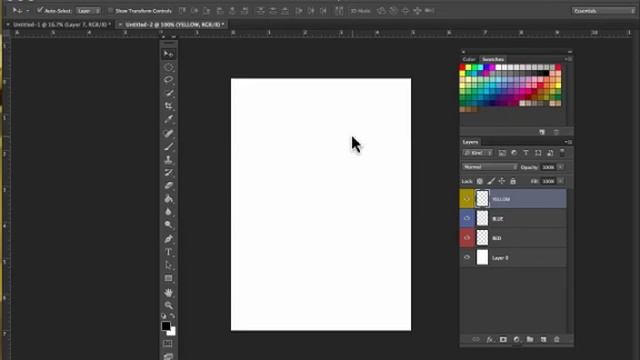The height and width of the screenshot is (360, 640).
Task: Create new swatch in Swatches panel
Action: click(x=542, y=132)
